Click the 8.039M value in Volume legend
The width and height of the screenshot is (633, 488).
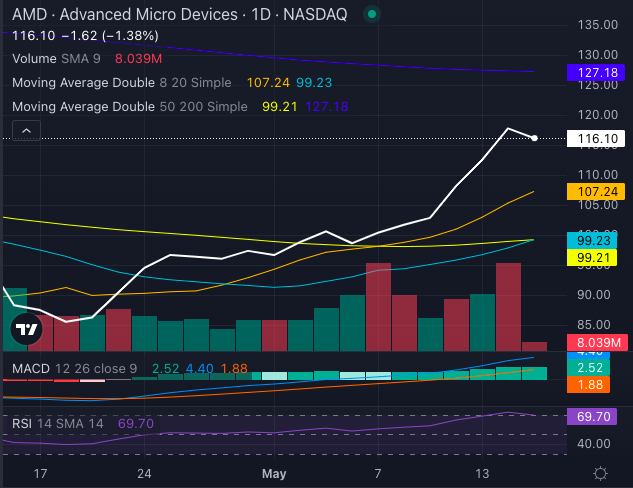[x=138, y=59]
